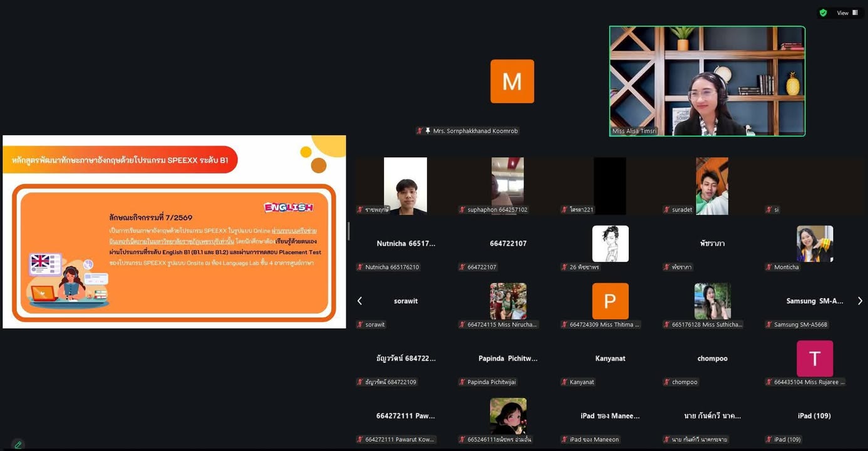868x451 pixels.
Task: Open the View layout menu
Action: click(847, 13)
